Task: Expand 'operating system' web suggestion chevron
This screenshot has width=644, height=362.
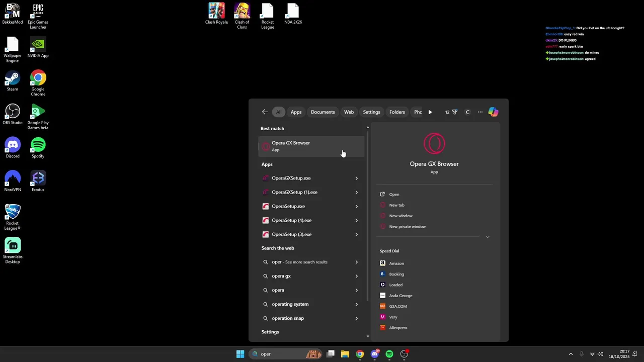Action: coord(357,304)
